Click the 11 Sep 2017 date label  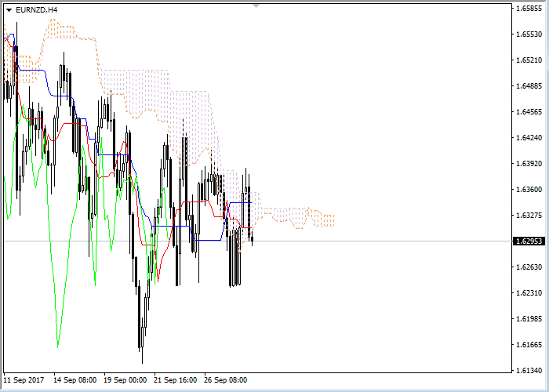[x=24, y=380]
